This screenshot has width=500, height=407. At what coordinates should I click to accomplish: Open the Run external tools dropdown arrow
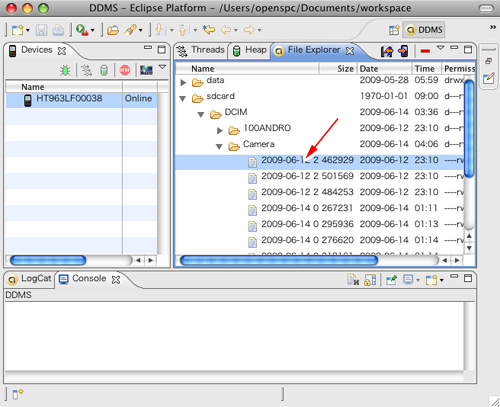92,30
